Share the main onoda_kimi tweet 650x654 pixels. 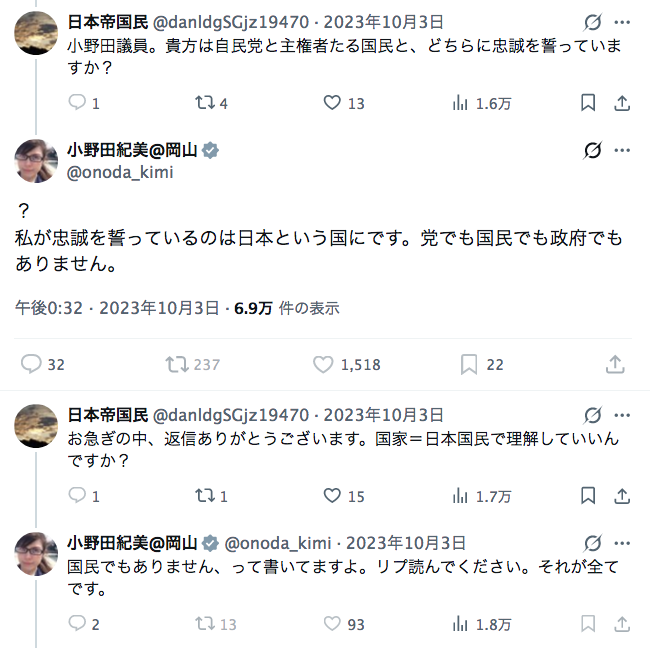617,365
